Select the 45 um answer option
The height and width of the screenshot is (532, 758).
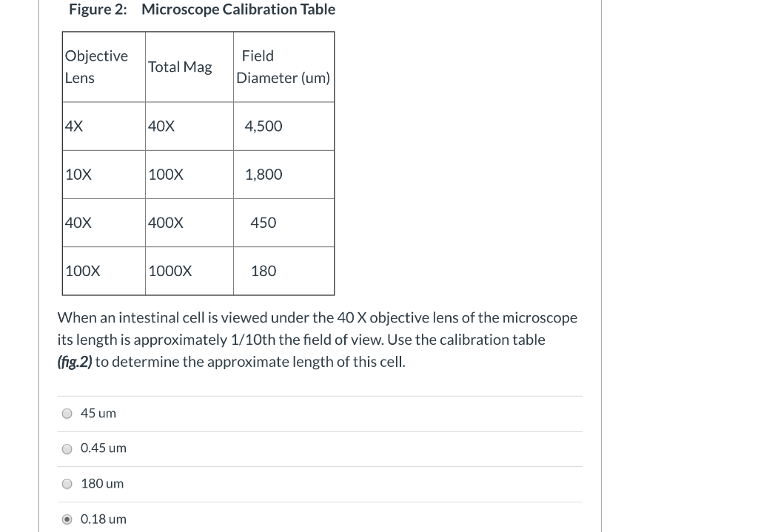click(x=67, y=414)
